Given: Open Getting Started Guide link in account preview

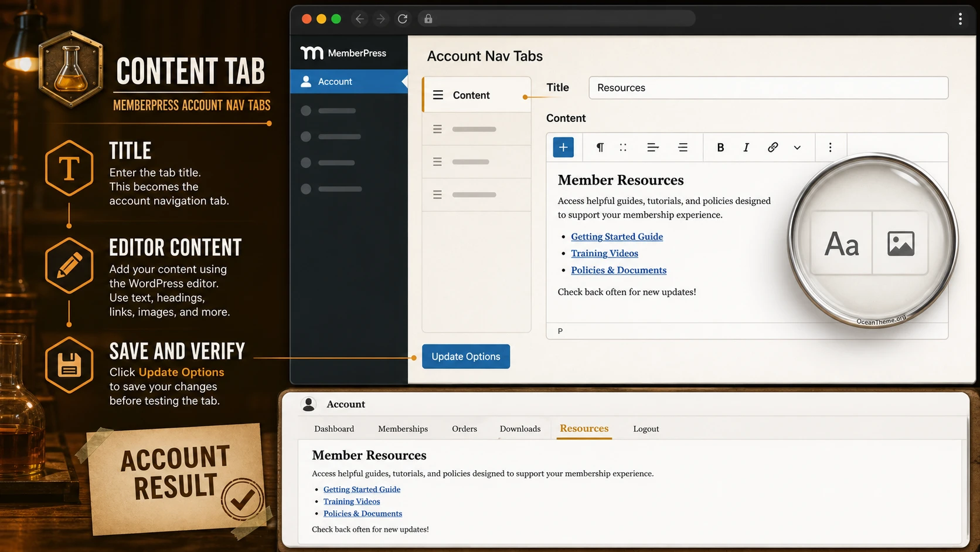Looking at the screenshot, I should tap(362, 489).
